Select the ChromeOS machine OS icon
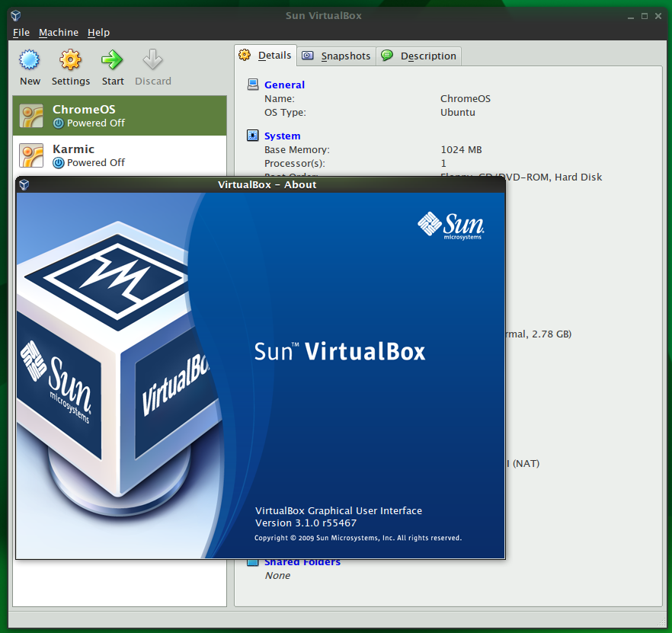 31,116
